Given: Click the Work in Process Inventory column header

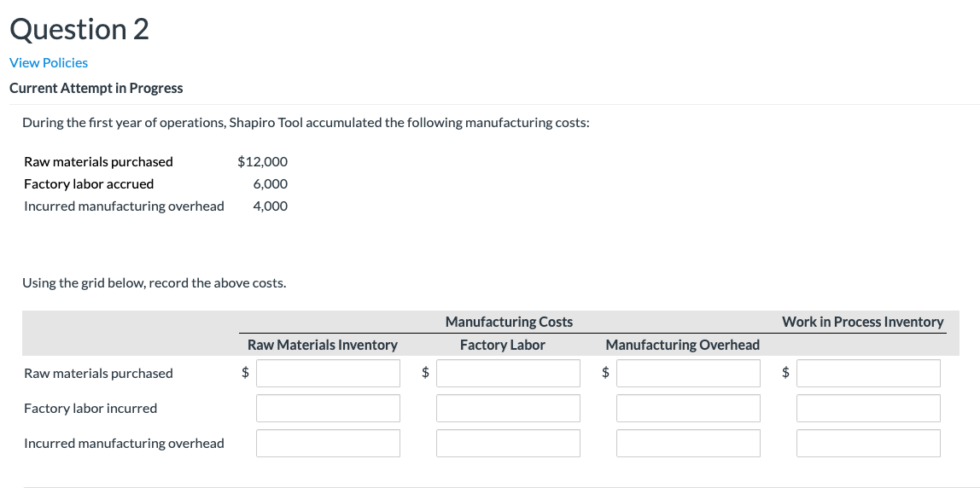Looking at the screenshot, I should coord(862,322).
